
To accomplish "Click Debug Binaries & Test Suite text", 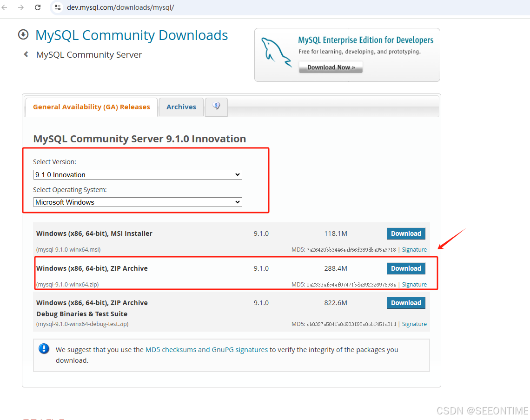I will point(82,314).
